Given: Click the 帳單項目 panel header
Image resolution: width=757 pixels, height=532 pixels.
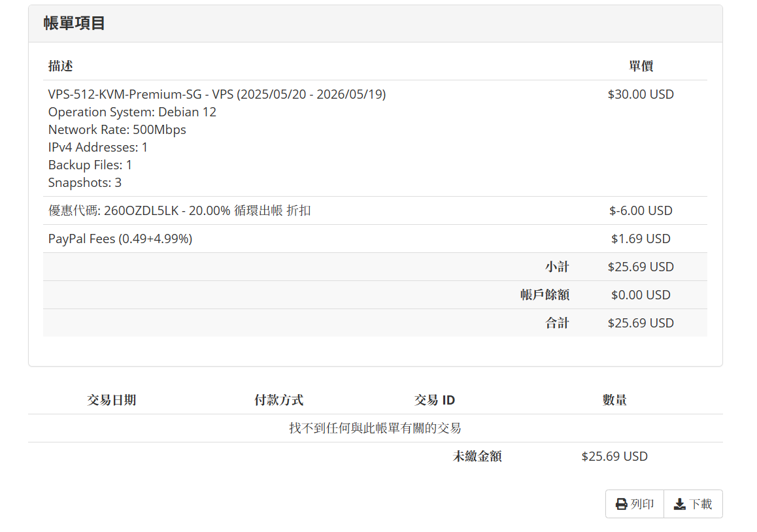Looking at the screenshot, I should [73, 23].
